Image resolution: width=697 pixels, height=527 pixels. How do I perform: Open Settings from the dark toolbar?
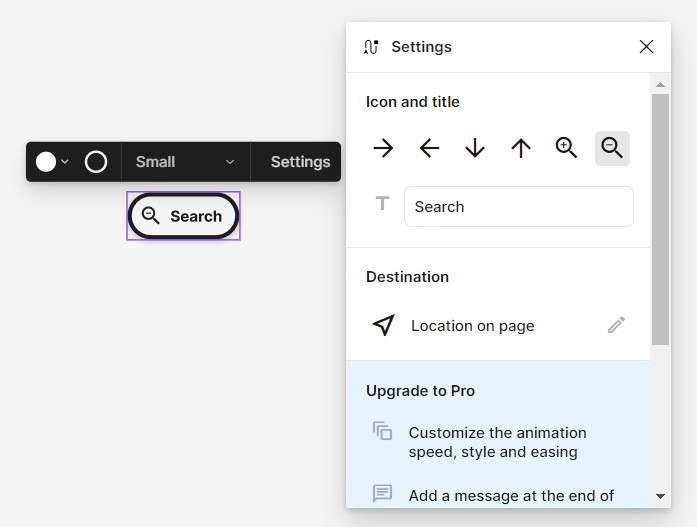[300, 162]
